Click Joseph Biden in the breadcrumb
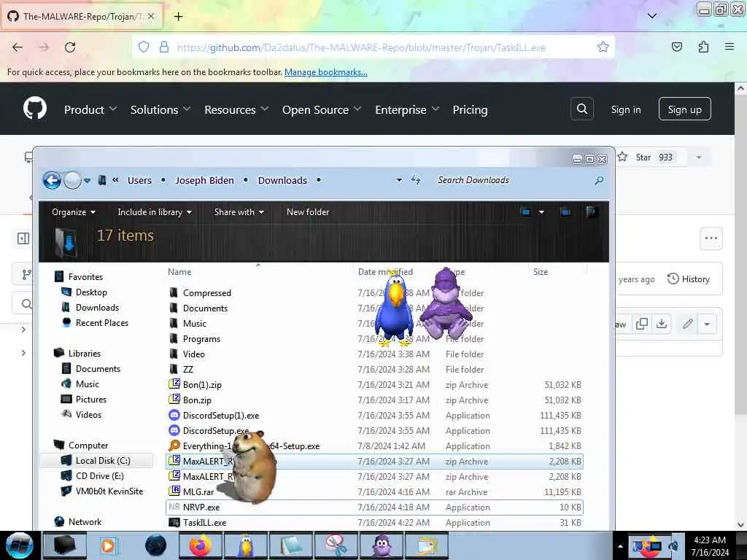747x560 pixels. coord(204,181)
